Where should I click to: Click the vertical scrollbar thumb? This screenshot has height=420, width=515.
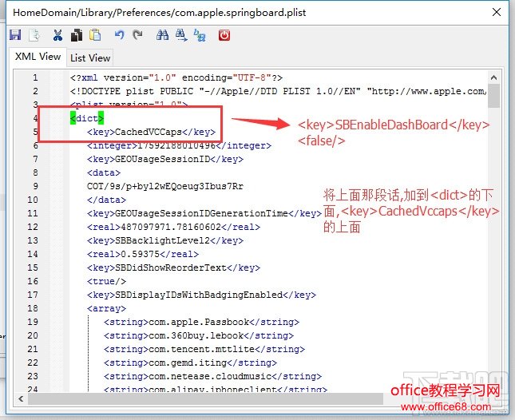coord(493,96)
